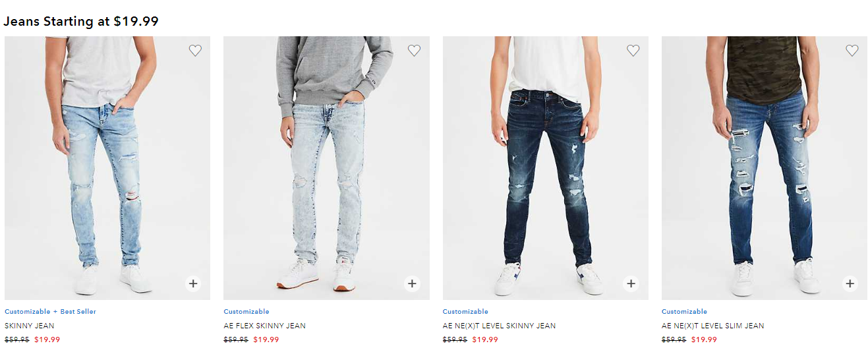Screen dimensions: 868x356
Task: Click $19.99 price under Ne(x)t Level Slim Jean
Action: coord(704,340)
